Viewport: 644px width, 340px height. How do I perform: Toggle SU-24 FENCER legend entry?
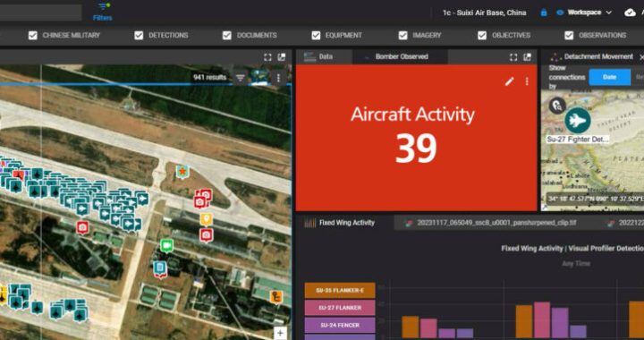click(340, 325)
